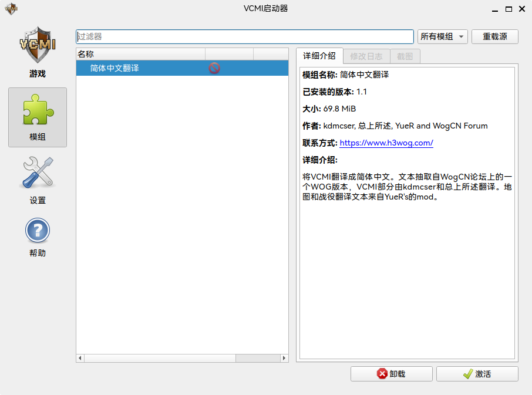
Task: Click the 模组名称 label in details
Action: [x=320, y=75]
